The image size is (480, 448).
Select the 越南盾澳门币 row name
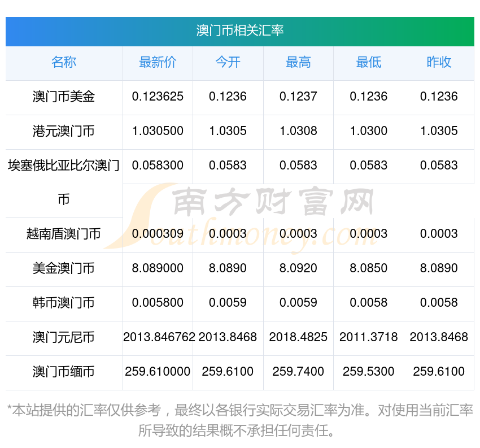click(x=64, y=234)
